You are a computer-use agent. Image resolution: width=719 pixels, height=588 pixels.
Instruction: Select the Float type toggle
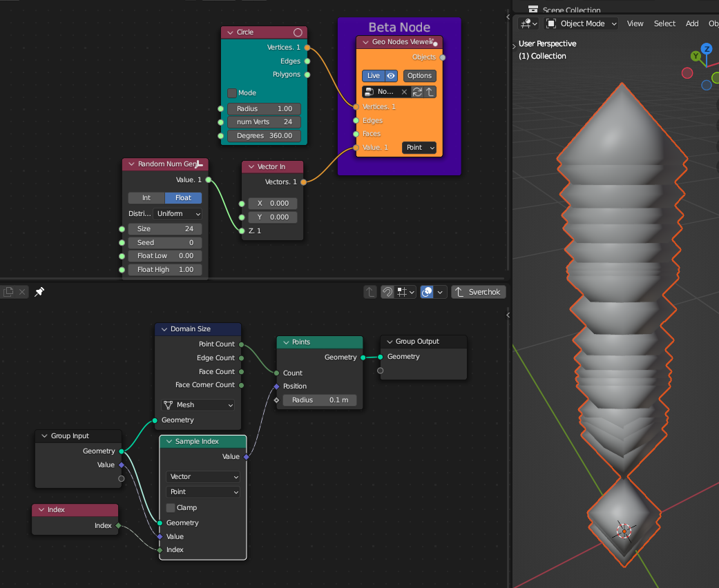(183, 198)
